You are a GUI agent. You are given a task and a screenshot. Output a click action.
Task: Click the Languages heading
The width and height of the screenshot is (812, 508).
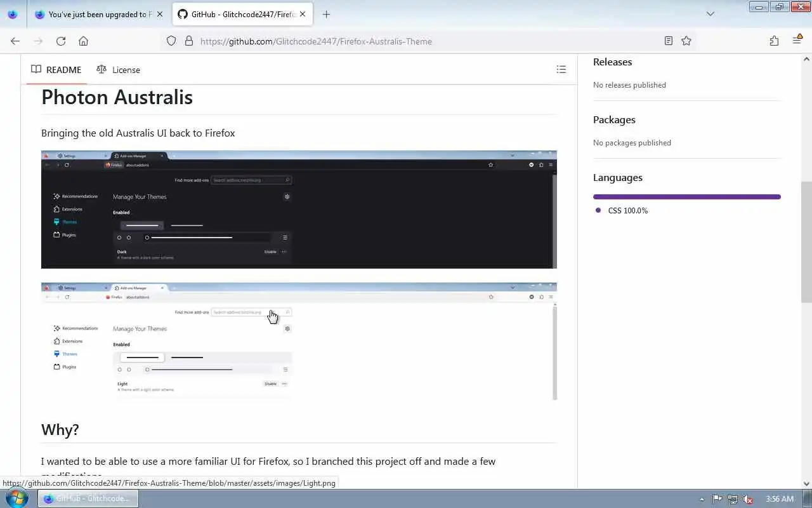(x=618, y=178)
